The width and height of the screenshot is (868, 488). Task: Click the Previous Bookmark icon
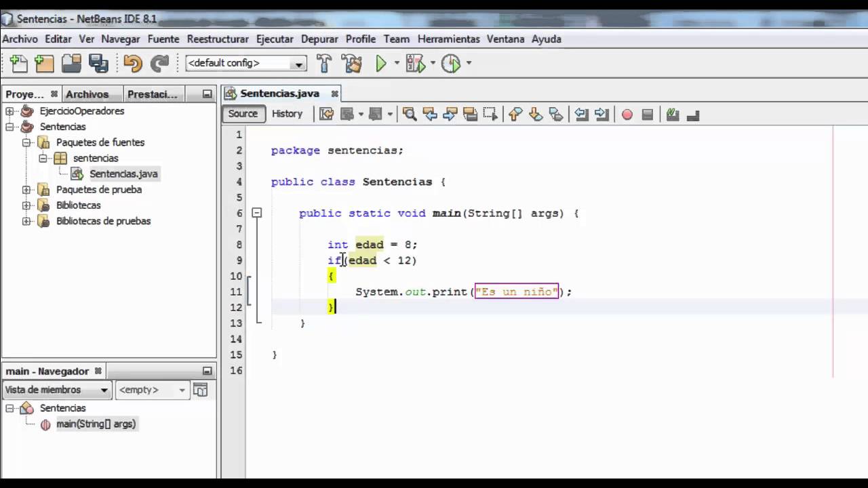click(x=515, y=115)
